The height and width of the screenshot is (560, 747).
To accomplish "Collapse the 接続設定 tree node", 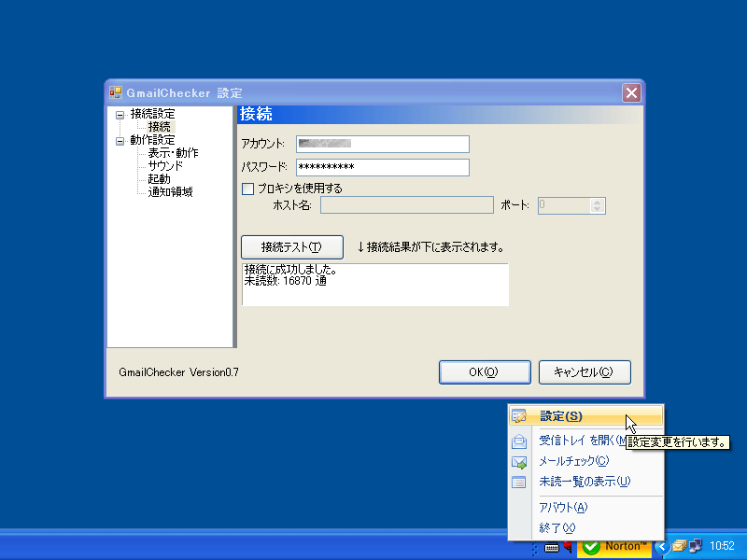I will (120, 115).
